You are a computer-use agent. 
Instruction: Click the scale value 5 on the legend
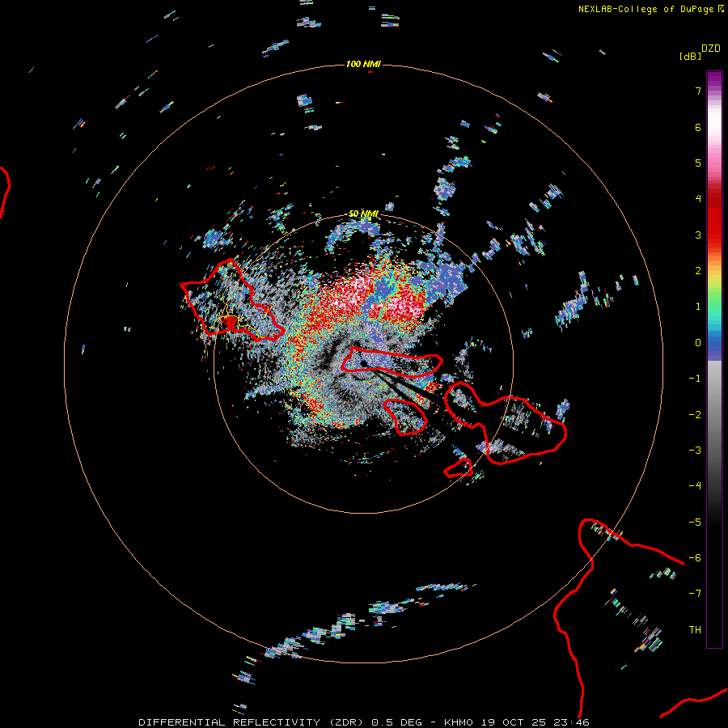click(x=698, y=163)
